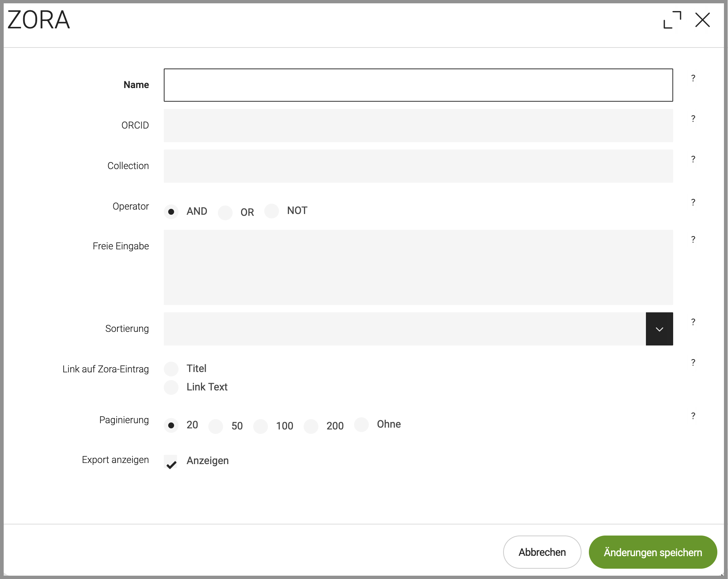The height and width of the screenshot is (579, 728).
Task: Select the NOT operator radio button
Action: point(272,211)
